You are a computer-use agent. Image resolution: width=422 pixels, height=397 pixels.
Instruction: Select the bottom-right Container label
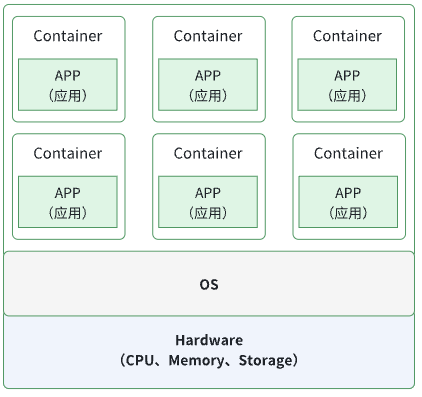click(x=348, y=153)
